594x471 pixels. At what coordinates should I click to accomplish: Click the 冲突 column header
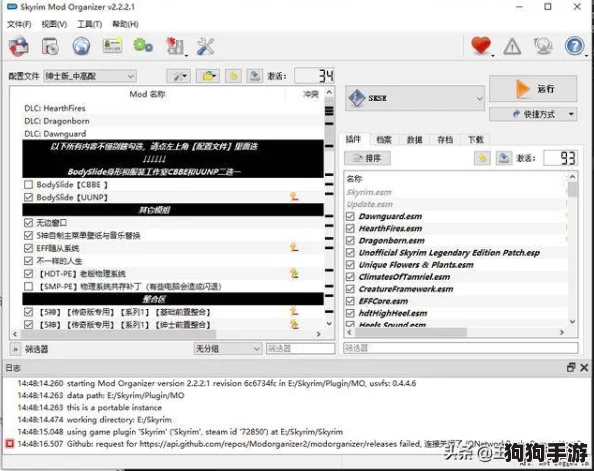tap(311, 94)
